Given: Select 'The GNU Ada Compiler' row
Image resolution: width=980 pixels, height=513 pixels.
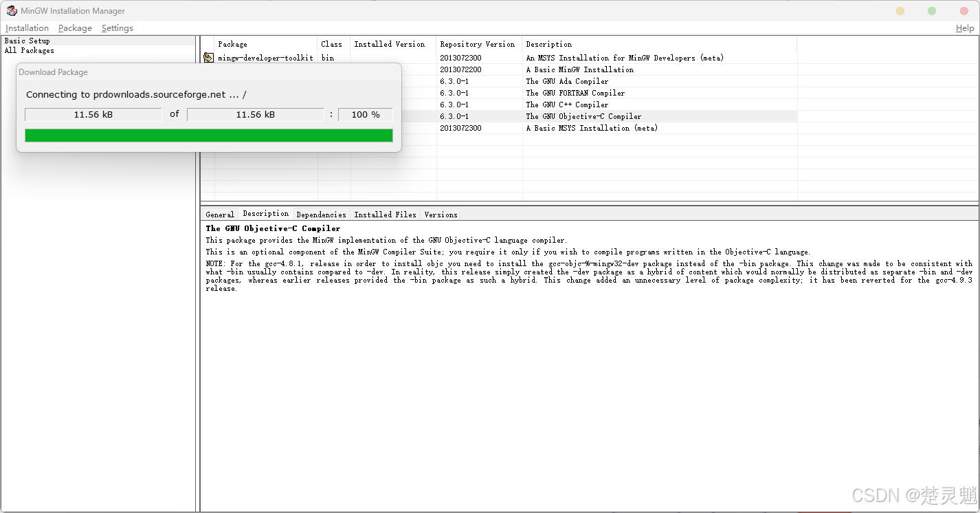Looking at the screenshot, I should click(x=567, y=82).
